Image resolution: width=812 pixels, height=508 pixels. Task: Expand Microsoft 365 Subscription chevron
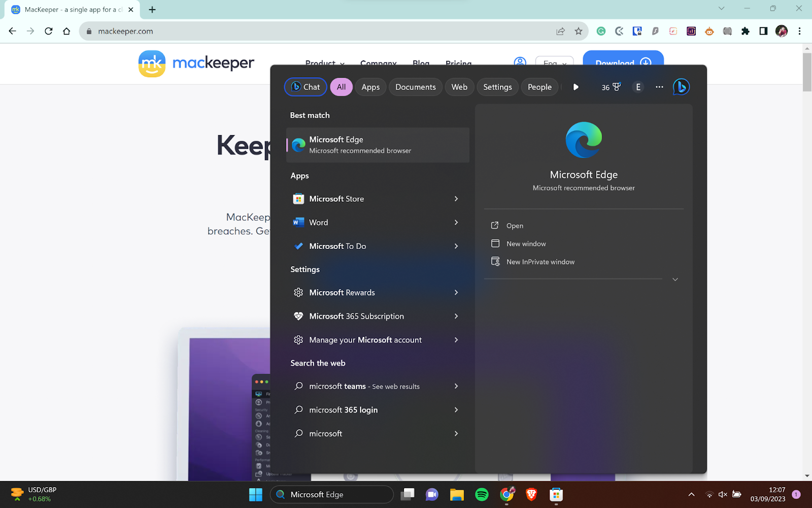pyautogui.click(x=456, y=316)
